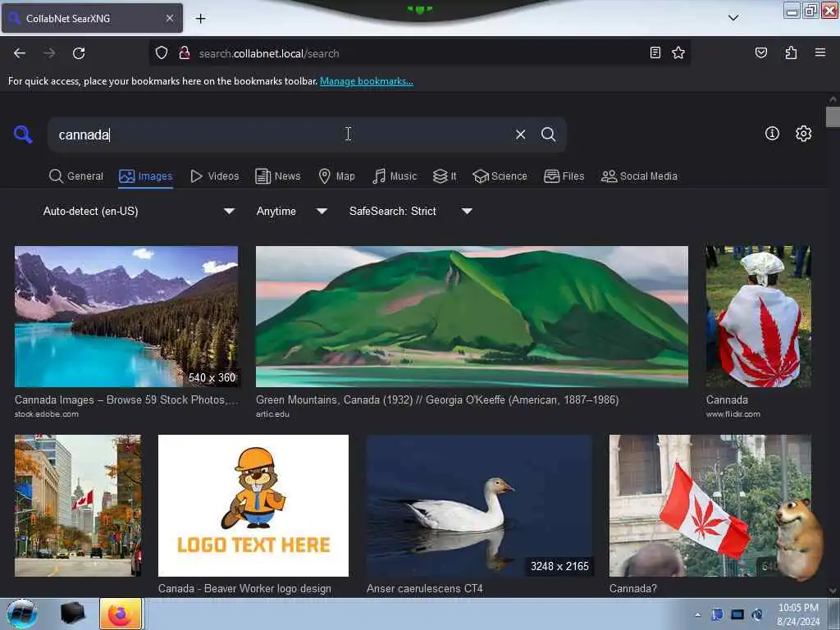This screenshot has height=630, width=840.
Task: Clear the search query with X
Action: point(520,135)
